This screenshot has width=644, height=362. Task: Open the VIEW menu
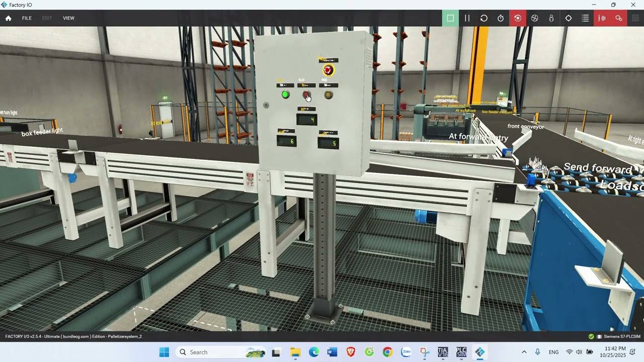pos(68,18)
